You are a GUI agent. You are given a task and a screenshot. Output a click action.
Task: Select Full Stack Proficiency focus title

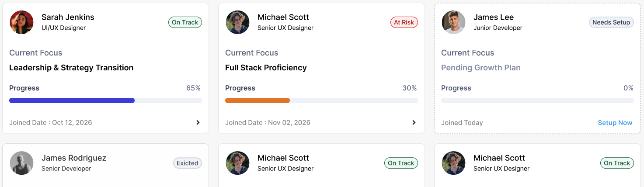pyautogui.click(x=266, y=68)
